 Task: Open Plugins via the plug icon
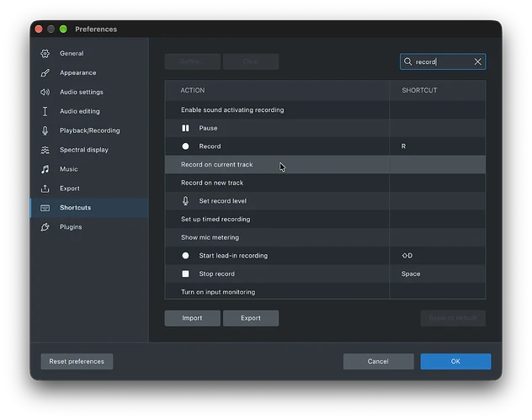45,227
